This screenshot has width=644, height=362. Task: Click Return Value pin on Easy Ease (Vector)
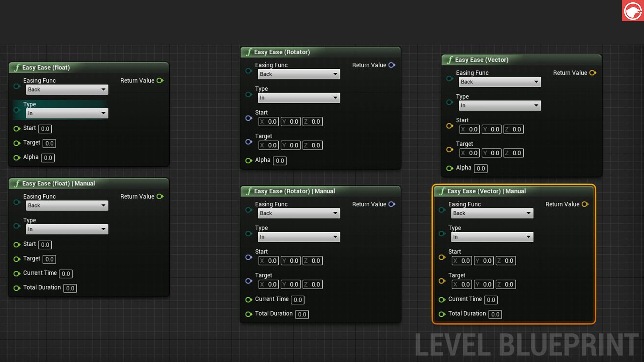[x=593, y=73]
